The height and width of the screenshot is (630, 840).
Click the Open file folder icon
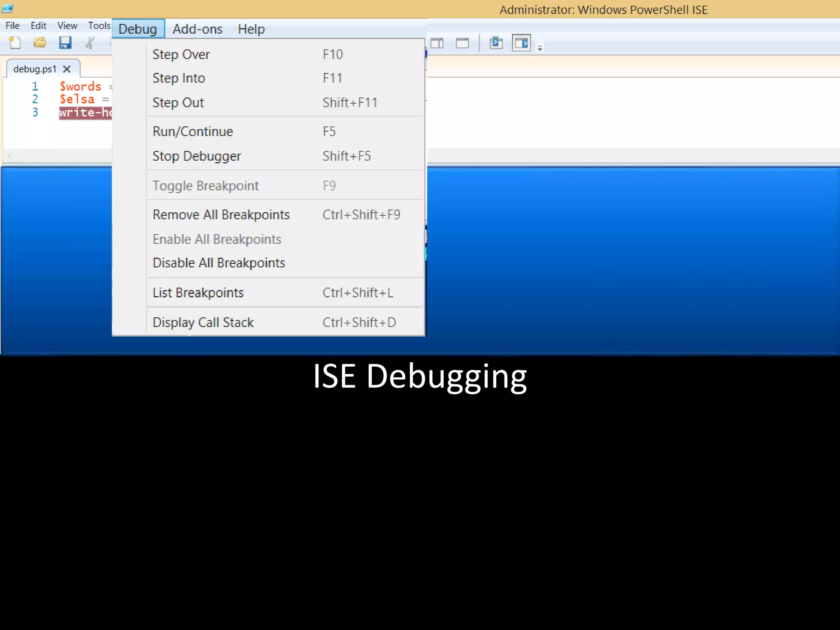tap(40, 42)
